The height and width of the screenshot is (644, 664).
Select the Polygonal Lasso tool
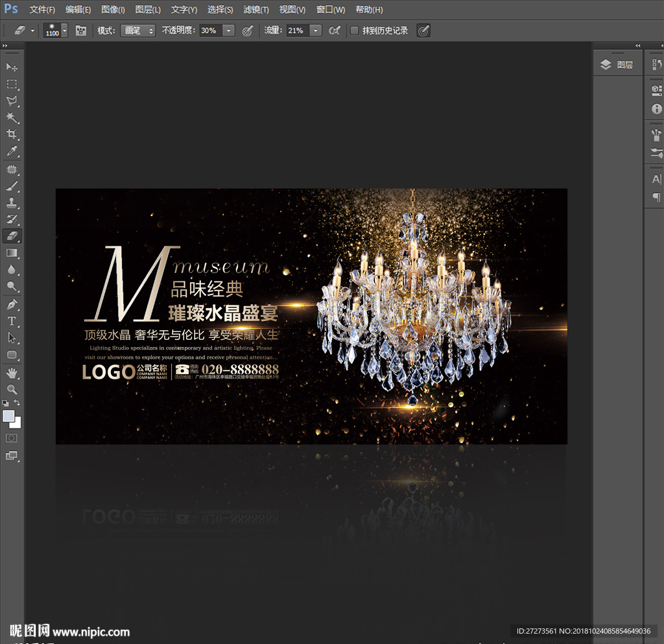pyautogui.click(x=12, y=101)
